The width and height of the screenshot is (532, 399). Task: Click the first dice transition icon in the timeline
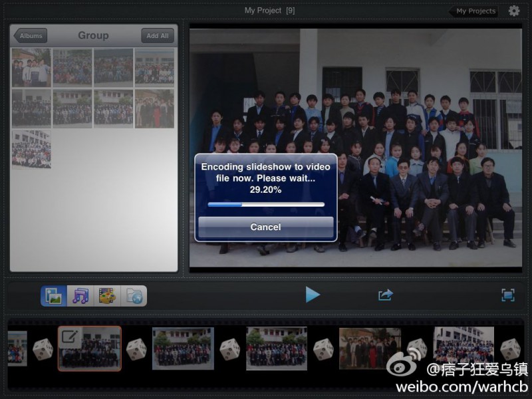(x=43, y=348)
